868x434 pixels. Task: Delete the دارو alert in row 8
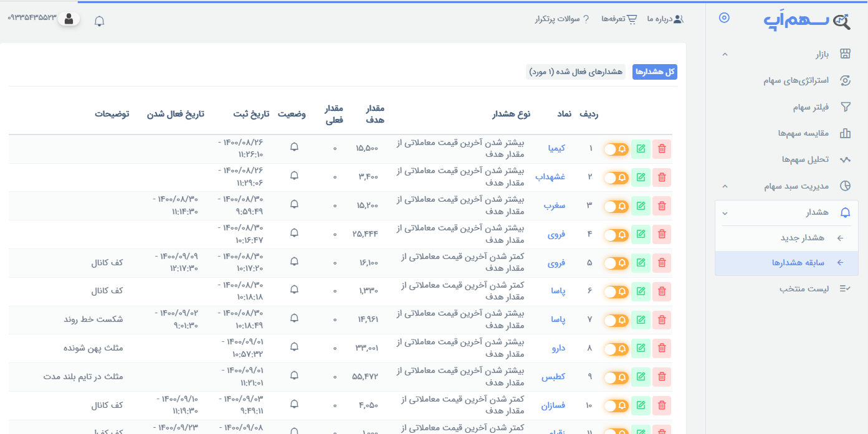[662, 349]
